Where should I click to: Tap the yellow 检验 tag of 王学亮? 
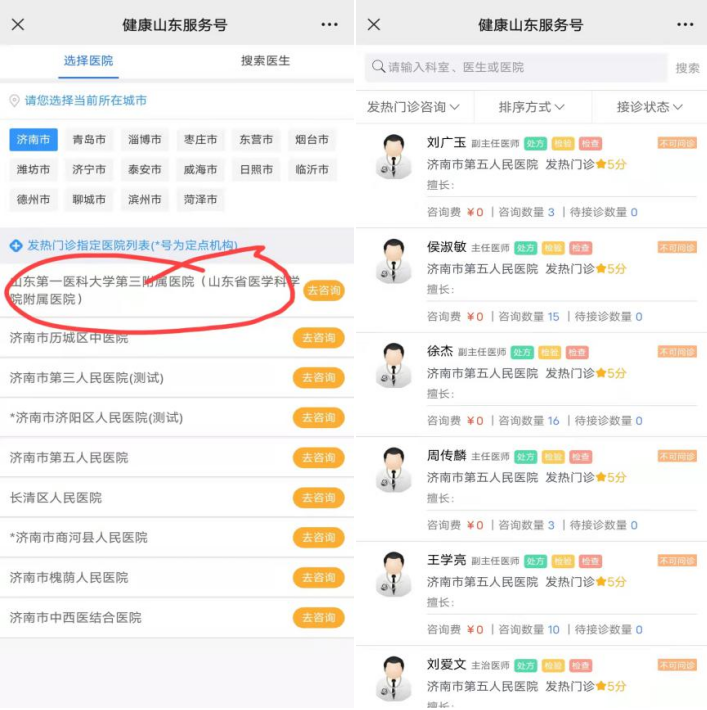click(x=563, y=561)
